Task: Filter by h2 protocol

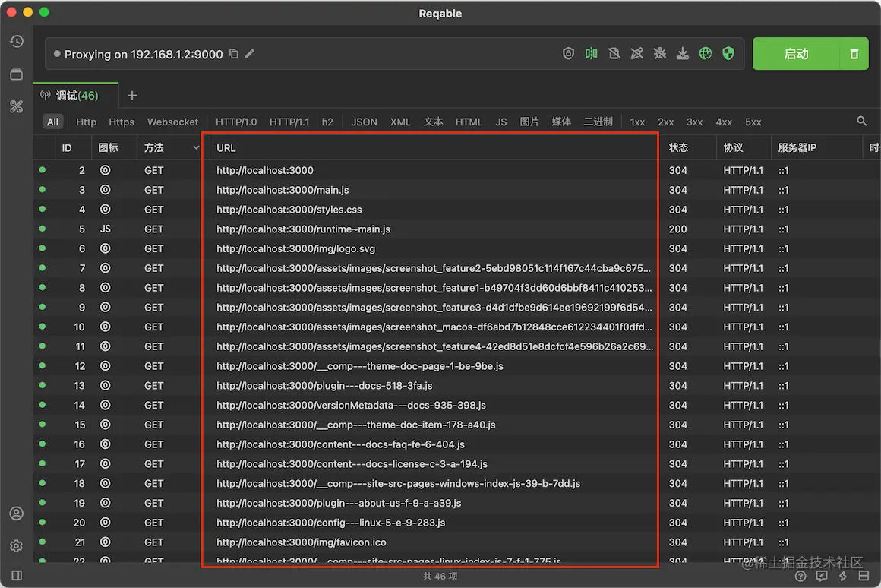Action: 327,122
